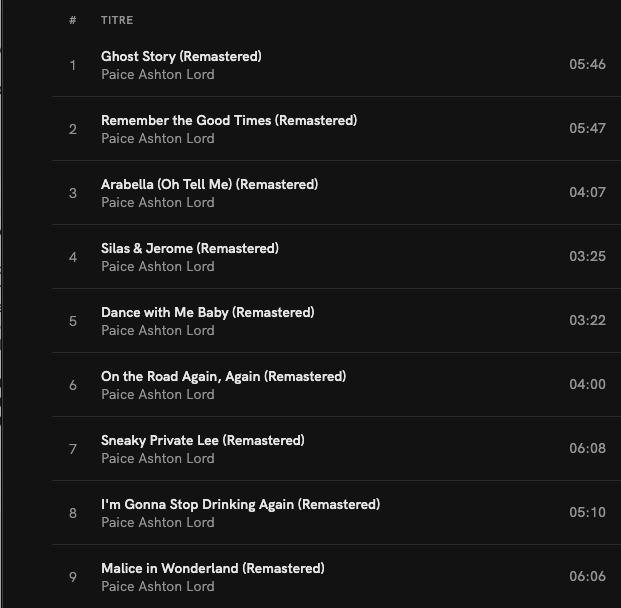Click the TITRE column header
Screen dimensions: 621x608
tap(117, 20)
